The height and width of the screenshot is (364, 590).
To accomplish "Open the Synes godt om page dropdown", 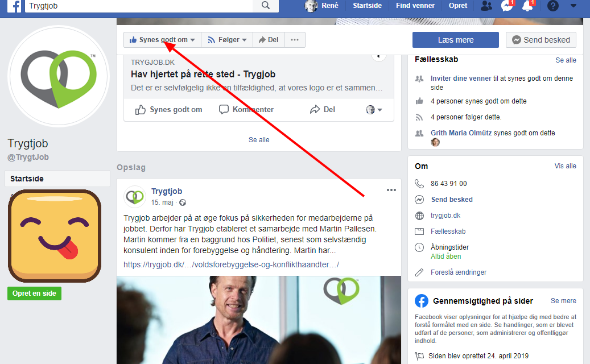I will (x=162, y=40).
